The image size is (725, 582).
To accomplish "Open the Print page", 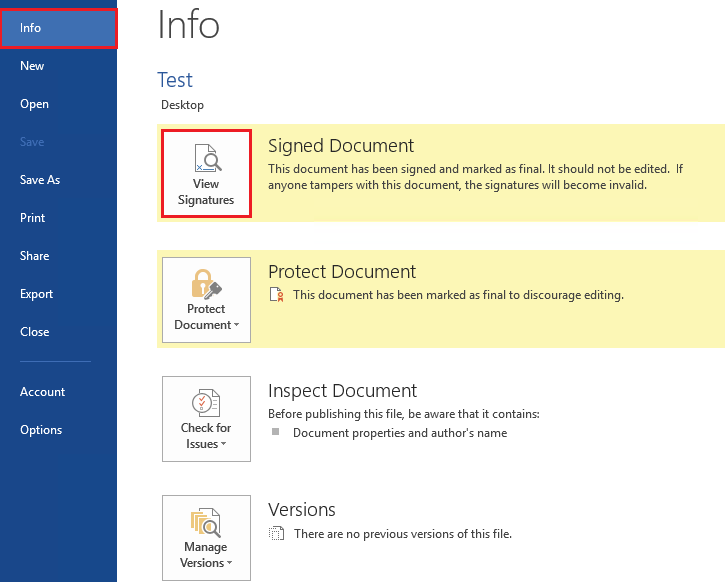I will pos(32,218).
